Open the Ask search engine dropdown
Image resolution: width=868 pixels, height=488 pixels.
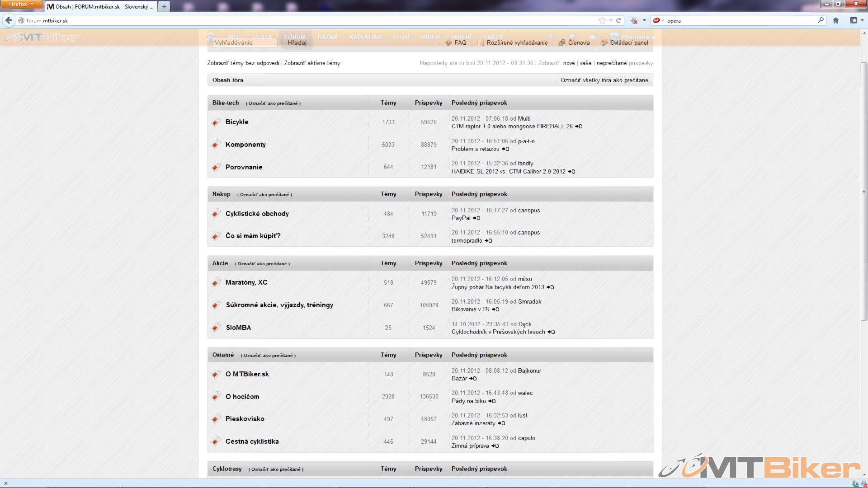(x=658, y=20)
